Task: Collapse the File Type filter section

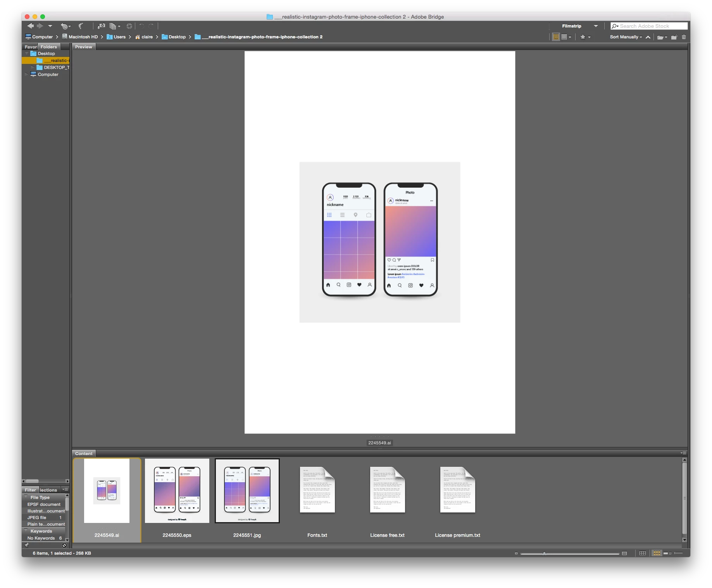Action: (26, 497)
